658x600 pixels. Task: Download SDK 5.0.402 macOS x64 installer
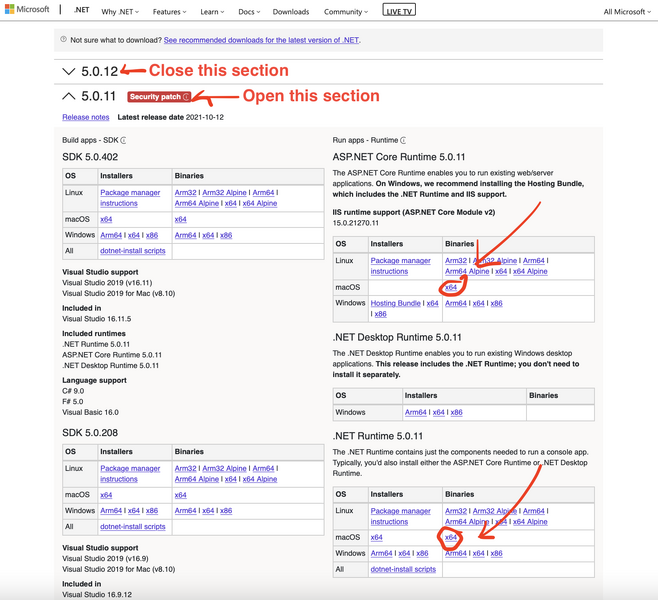coord(106,219)
